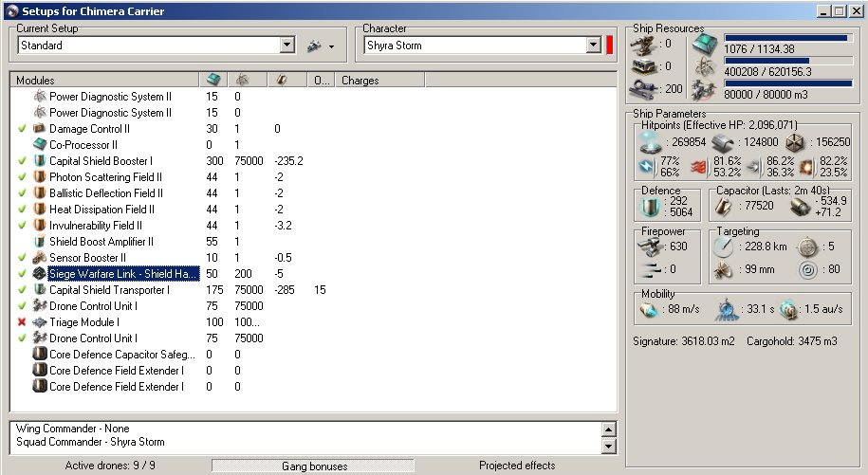868x475 pixels.
Task: Click the Triage Module I icon
Action: click(39, 321)
